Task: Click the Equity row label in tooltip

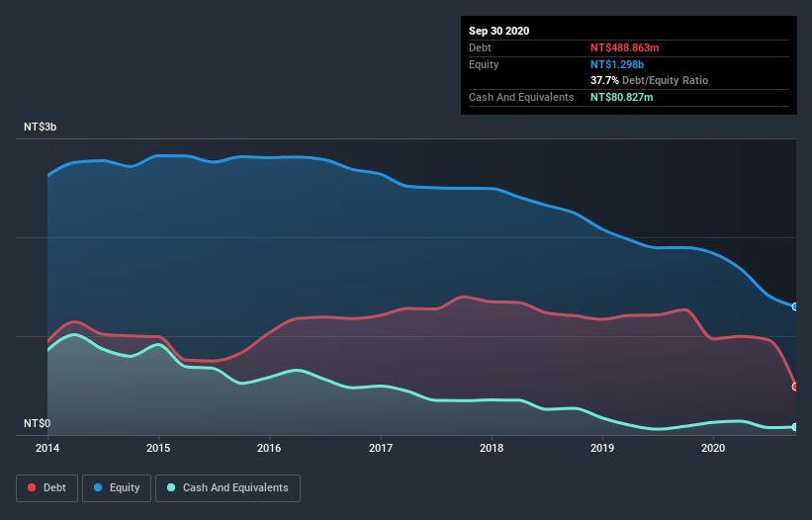Action: coord(484,64)
